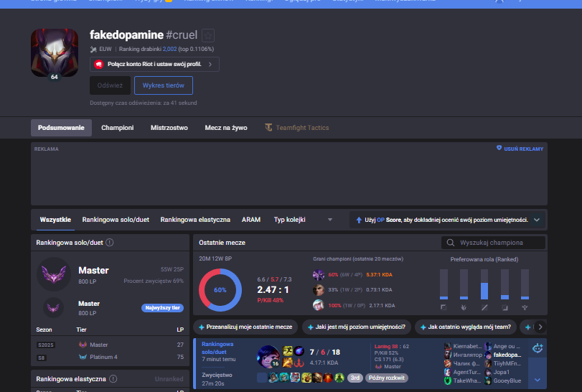Click the S2025 season label

tap(46, 345)
